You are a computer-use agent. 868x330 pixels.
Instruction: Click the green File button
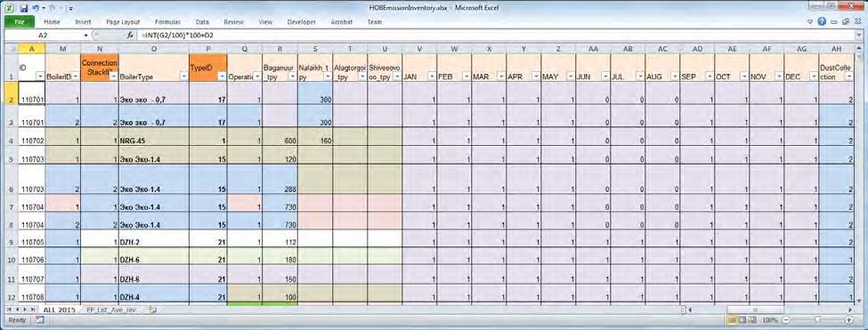tap(20, 22)
